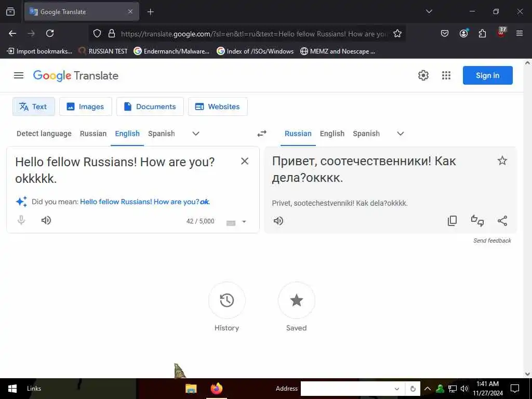
Task: Open Pocket save icon in toolbar
Action: click(x=445, y=33)
